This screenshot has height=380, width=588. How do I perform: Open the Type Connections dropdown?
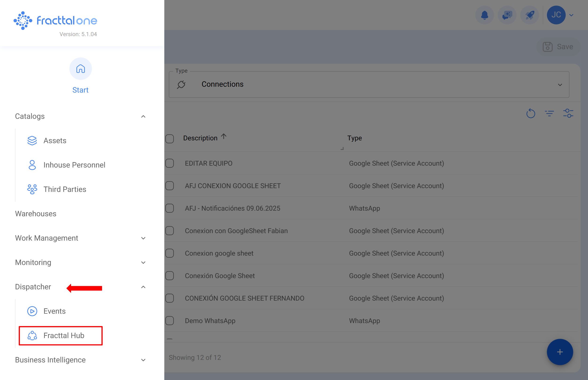click(369, 85)
